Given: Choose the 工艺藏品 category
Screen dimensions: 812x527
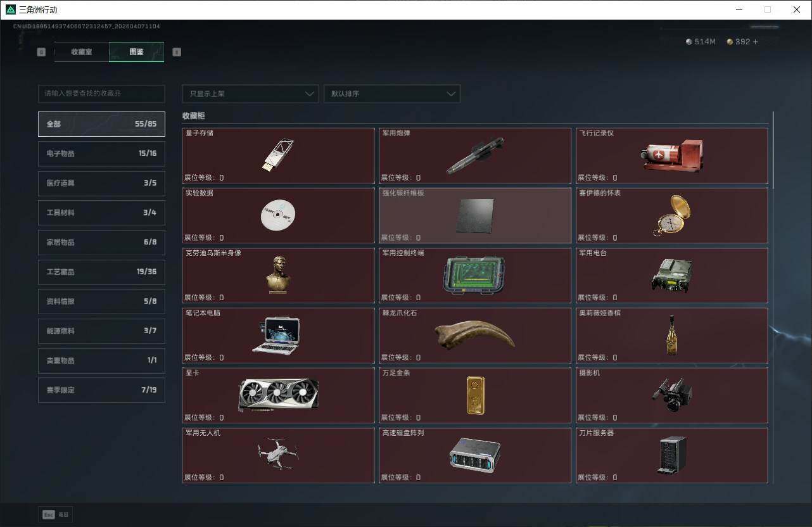Looking at the screenshot, I should [x=101, y=272].
